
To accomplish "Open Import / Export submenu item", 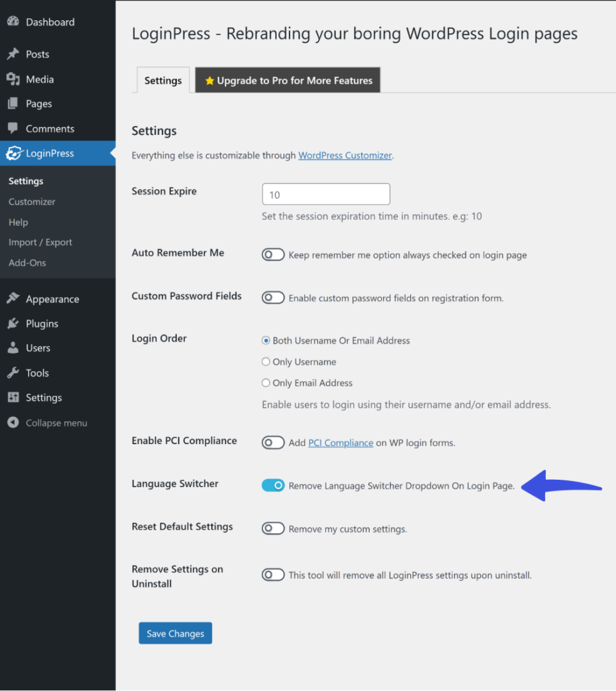I will pos(40,242).
